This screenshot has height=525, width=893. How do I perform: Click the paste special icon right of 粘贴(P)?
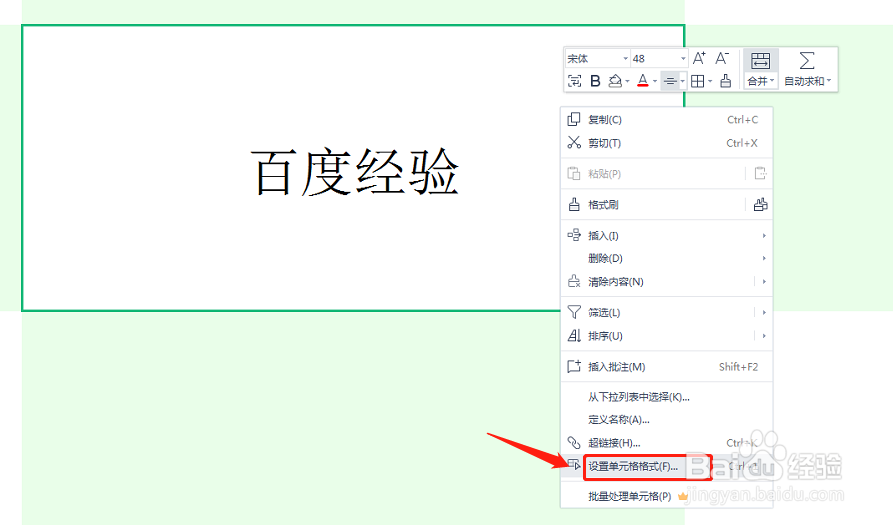(760, 173)
